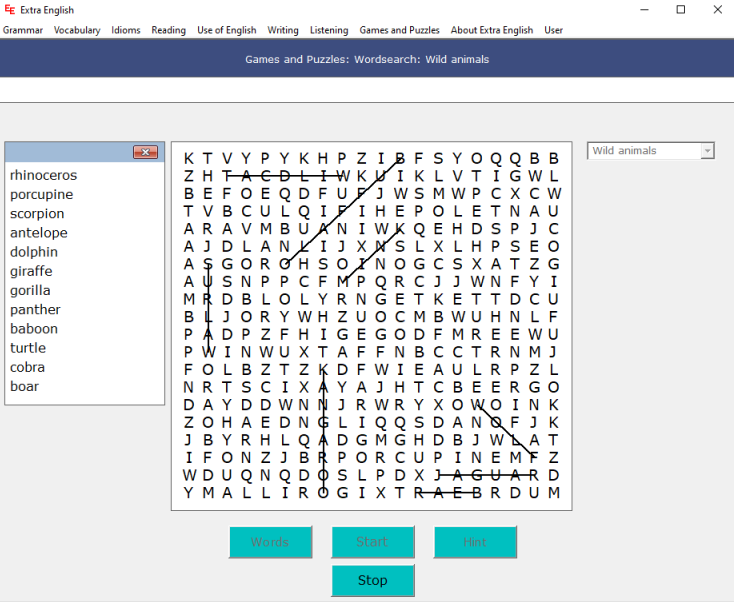The height and width of the screenshot is (602, 734).
Task: Select 'rhinoceros' in the word list
Action: coord(43,175)
